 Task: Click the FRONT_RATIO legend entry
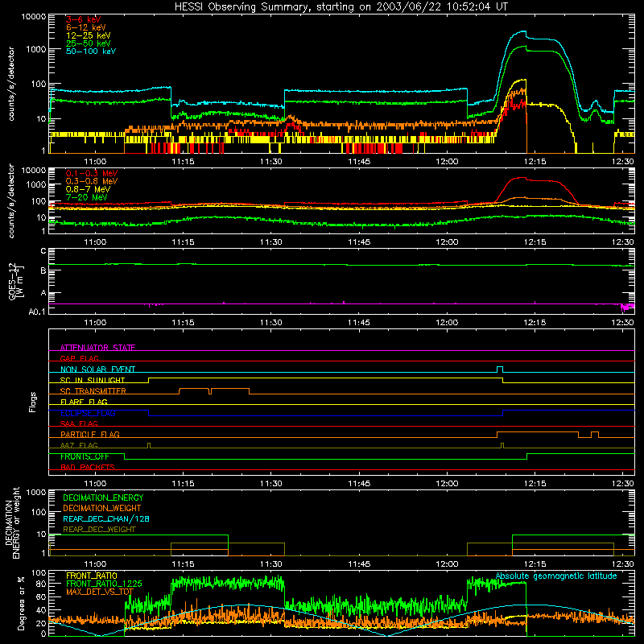92,576
